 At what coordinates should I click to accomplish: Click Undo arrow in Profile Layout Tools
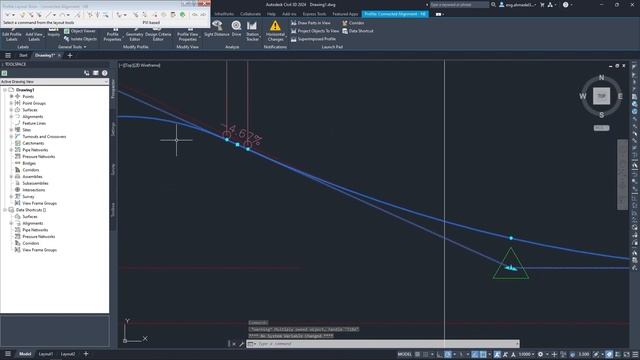point(195,15)
